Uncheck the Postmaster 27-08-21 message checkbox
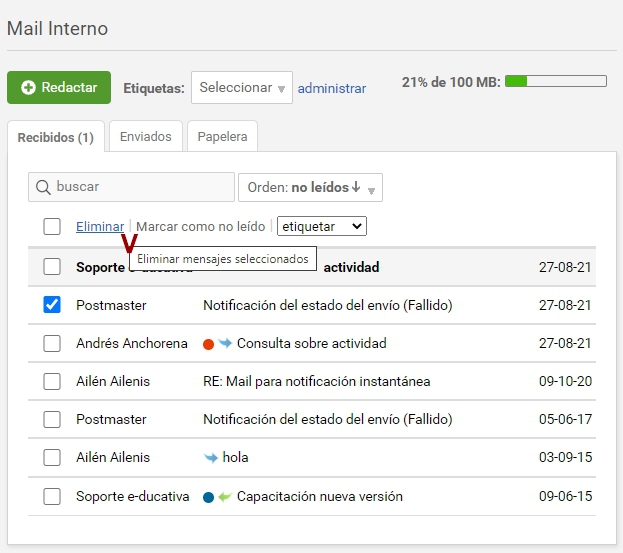Screen dimensions: 623x553 52,305
